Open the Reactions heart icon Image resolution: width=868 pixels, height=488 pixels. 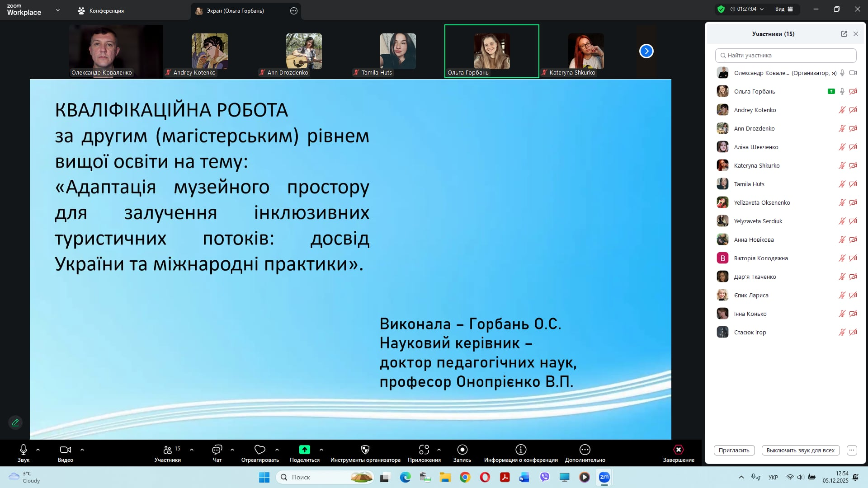coord(260,450)
